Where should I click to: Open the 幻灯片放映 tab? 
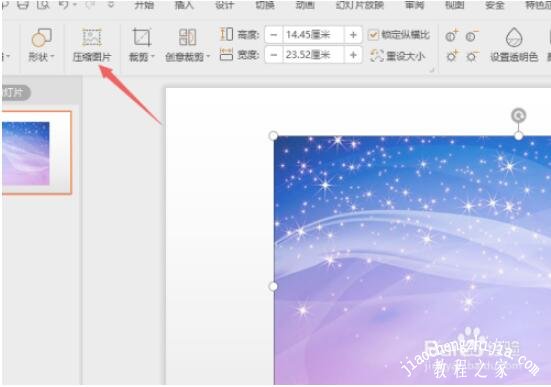(359, 5)
